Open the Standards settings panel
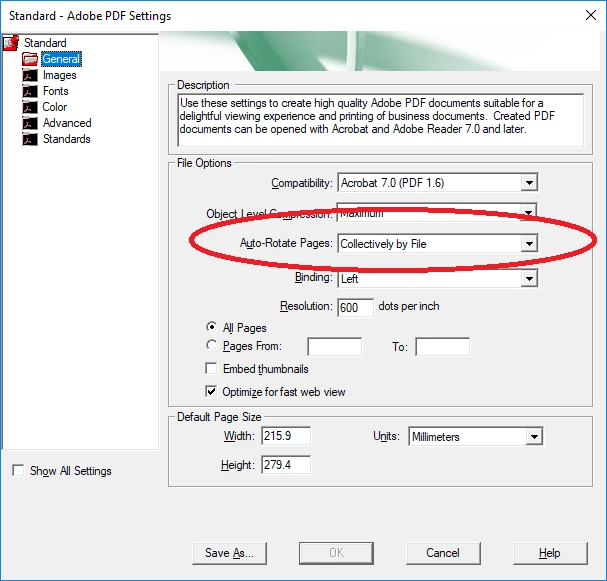Screen dimensions: 607x581 coord(67,139)
